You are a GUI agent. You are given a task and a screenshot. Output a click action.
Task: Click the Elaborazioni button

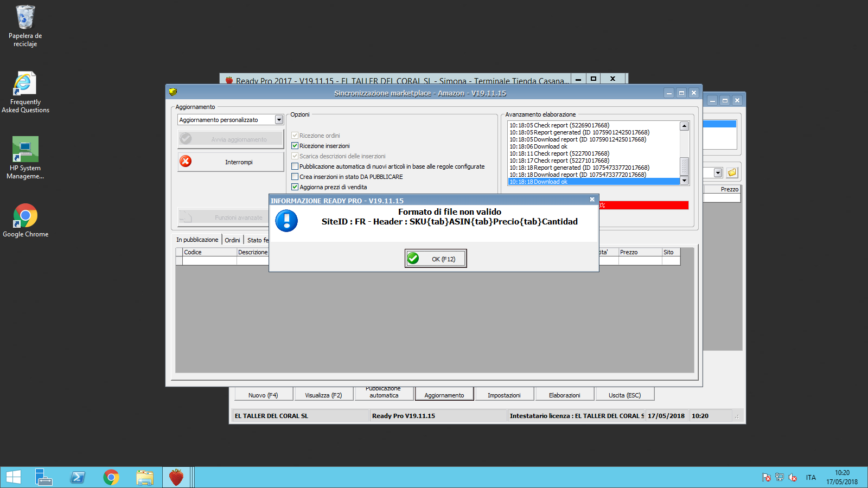[565, 395]
